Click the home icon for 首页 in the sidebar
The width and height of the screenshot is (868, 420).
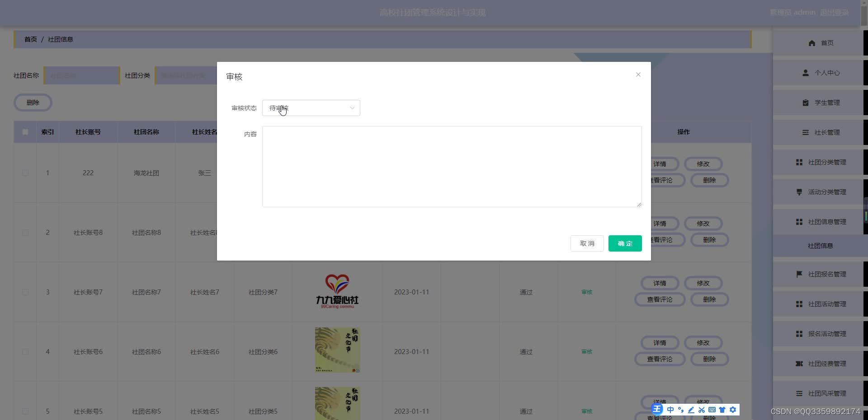click(811, 43)
